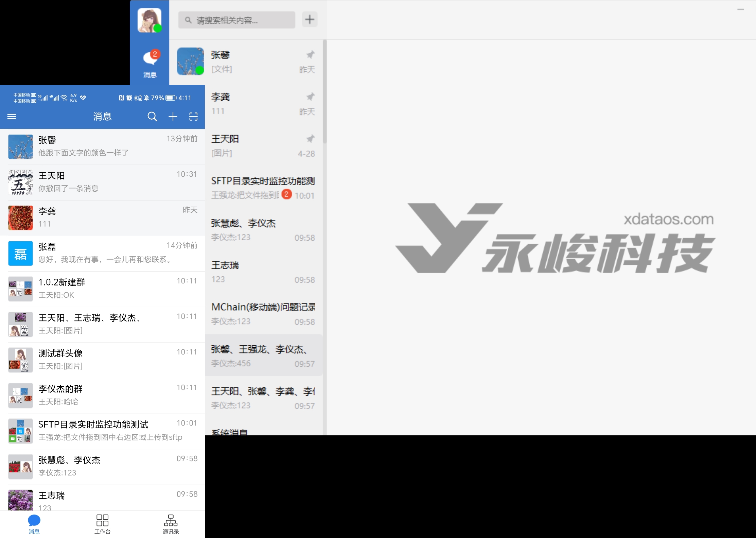Tap the 张磊 blue 磊 avatar
The image size is (756, 538).
click(x=20, y=253)
